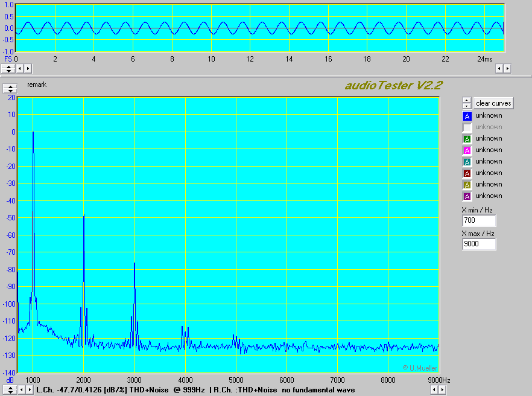Toggle the blue curve A button
Screen dimensions: 532x396
(x=467, y=116)
